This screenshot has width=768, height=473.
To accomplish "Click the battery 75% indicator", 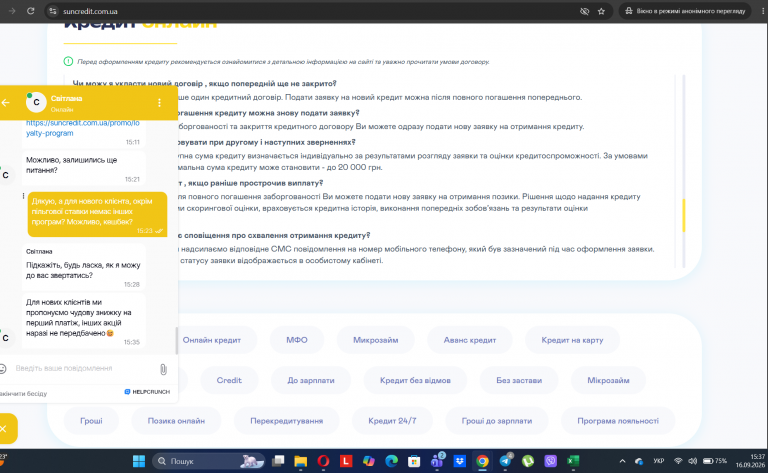I will point(715,461).
